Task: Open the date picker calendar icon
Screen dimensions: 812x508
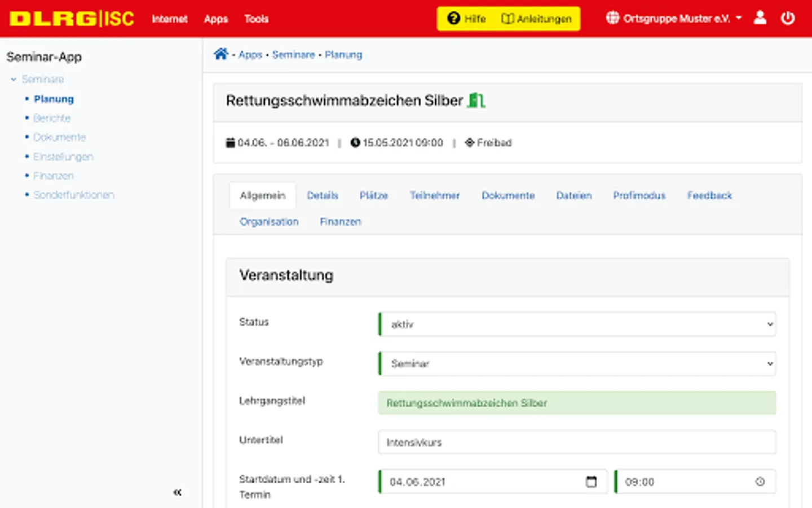Action: coord(591,481)
